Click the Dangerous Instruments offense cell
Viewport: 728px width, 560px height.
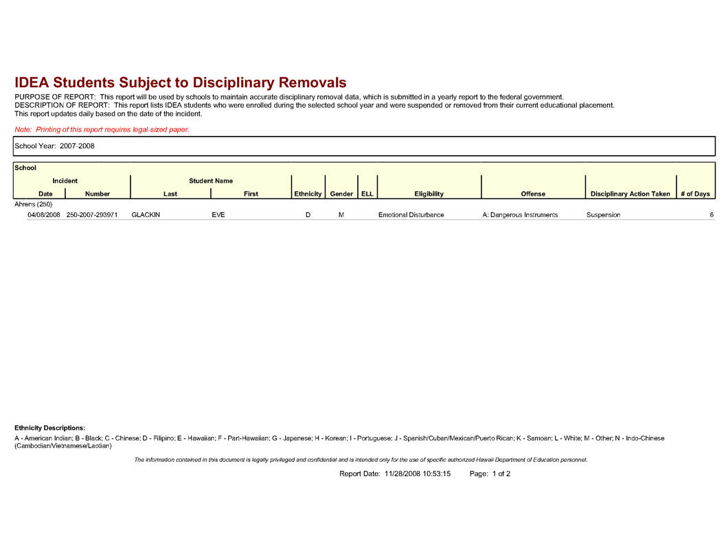coord(520,215)
